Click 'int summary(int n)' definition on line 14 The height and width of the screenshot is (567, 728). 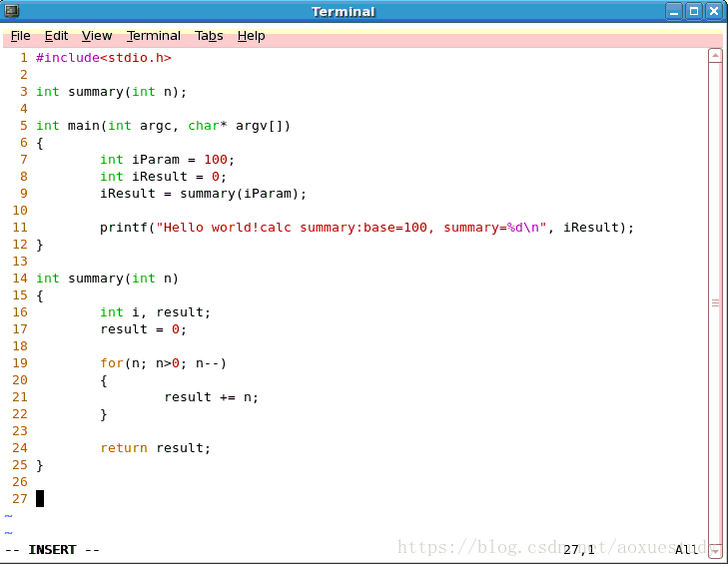point(107,278)
